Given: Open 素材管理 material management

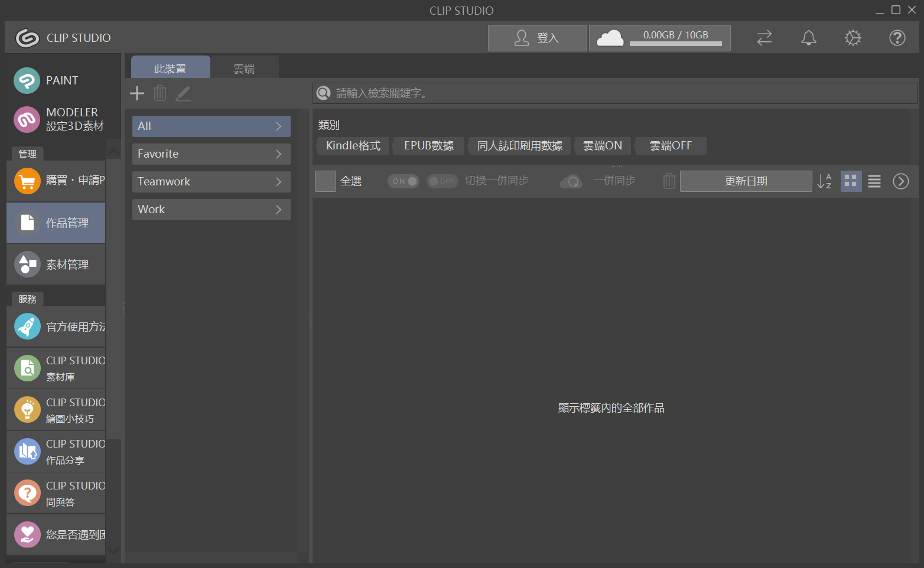Looking at the screenshot, I should click(x=56, y=265).
